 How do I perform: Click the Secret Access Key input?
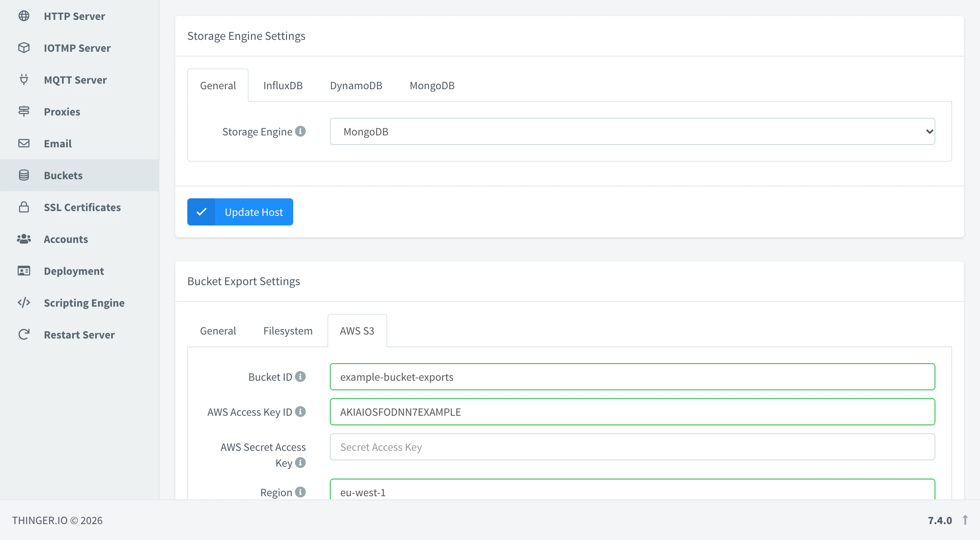(x=632, y=447)
